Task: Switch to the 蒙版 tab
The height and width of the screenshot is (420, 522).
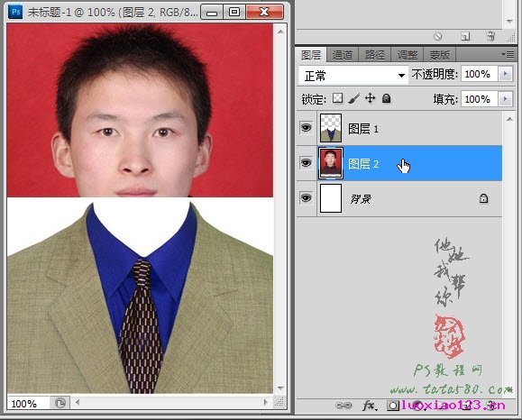Action: (439, 55)
